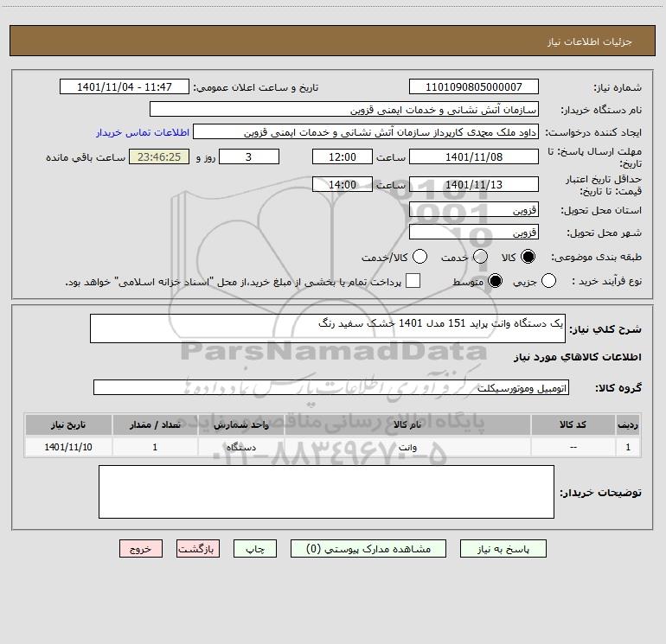This screenshot has height=644, width=666.
Task: Click the کد کالا column header
Action: point(573,425)
